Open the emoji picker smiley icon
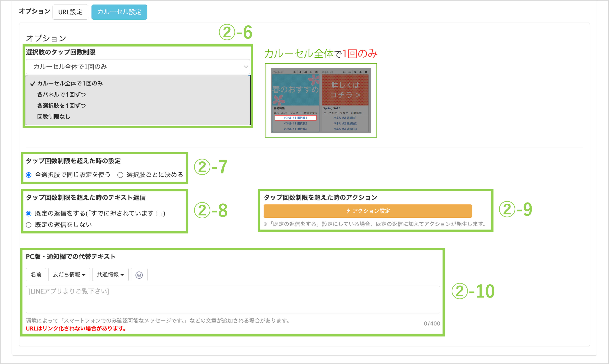609x364 pixels. [139, 275]
